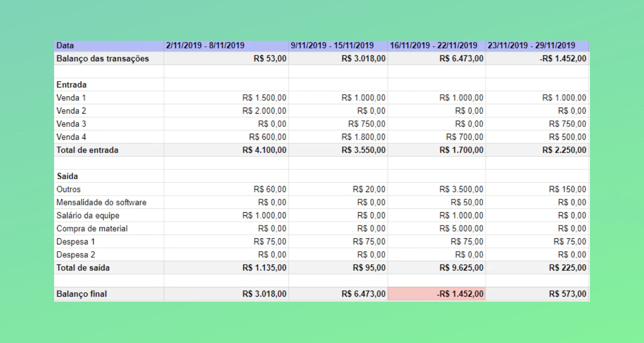Select the 'Despesa 2' row label
The width and height of the screenshot is (644, 343).
[109, 255]
